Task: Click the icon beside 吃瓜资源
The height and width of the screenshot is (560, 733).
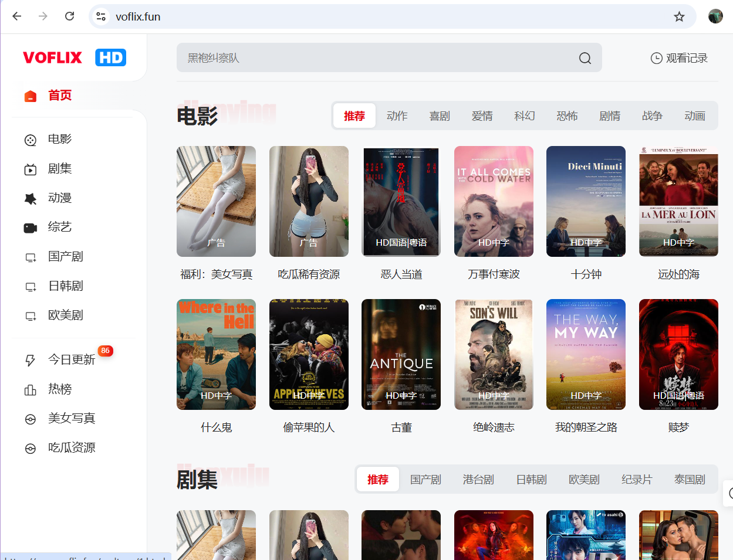Action: (31, 448)
